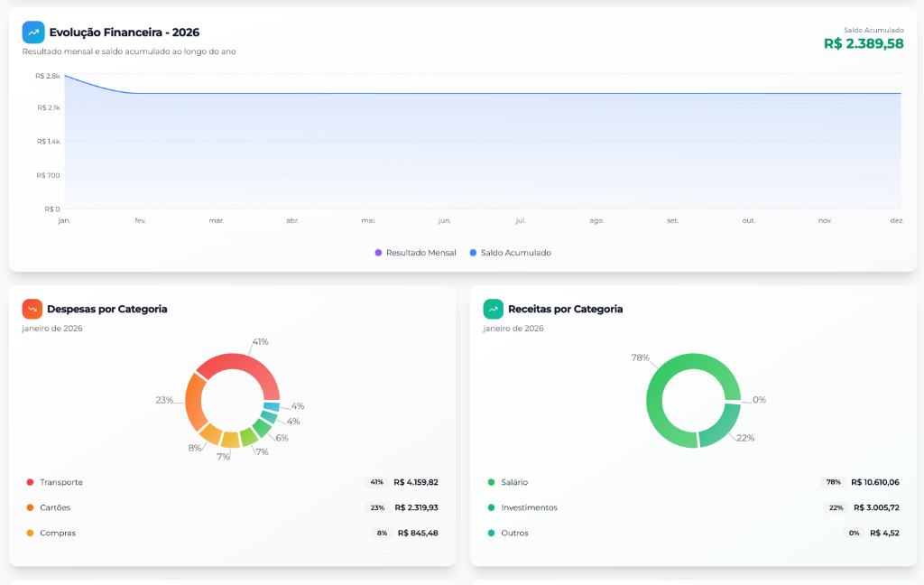Click the yellow Compras dot in expenses list
The height and width of the screenshot is (585, 924).
(x=30, y=534)
